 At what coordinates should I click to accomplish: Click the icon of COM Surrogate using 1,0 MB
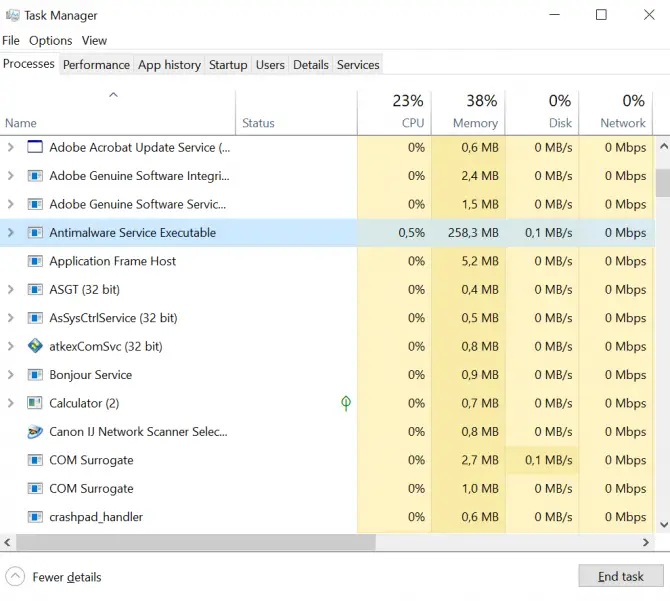click(35, 488)
